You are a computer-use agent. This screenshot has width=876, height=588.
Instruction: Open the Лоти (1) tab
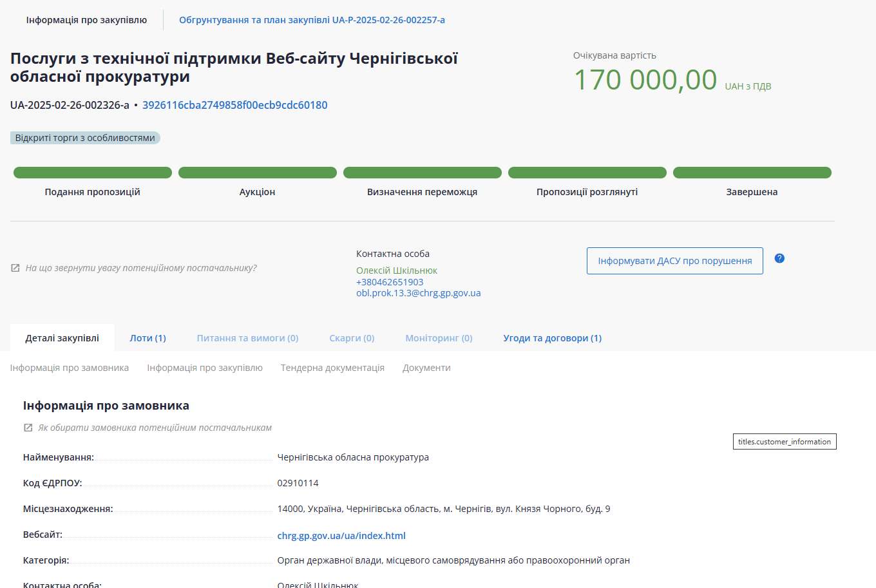(x=148, y=338)
